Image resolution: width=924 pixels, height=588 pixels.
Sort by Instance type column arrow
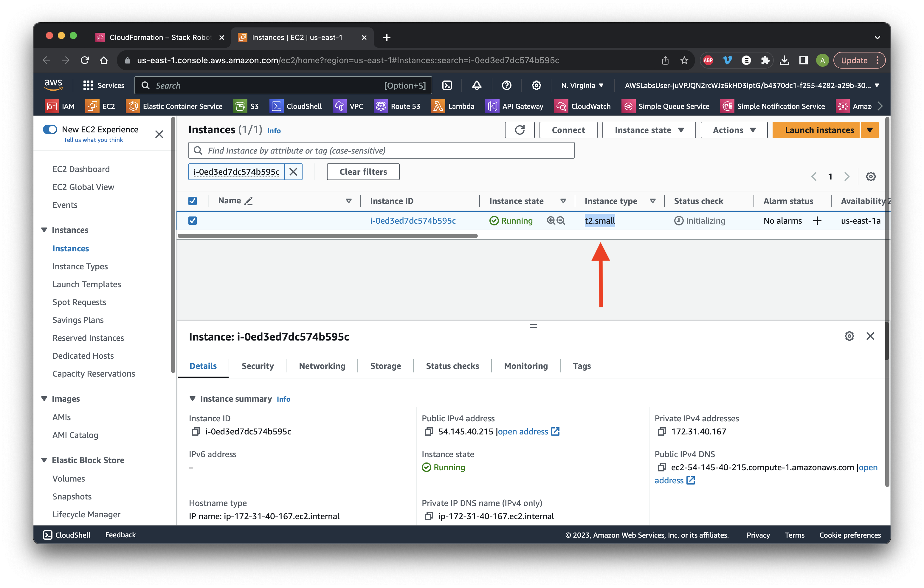pyautogui.click(x=653, y=201)
